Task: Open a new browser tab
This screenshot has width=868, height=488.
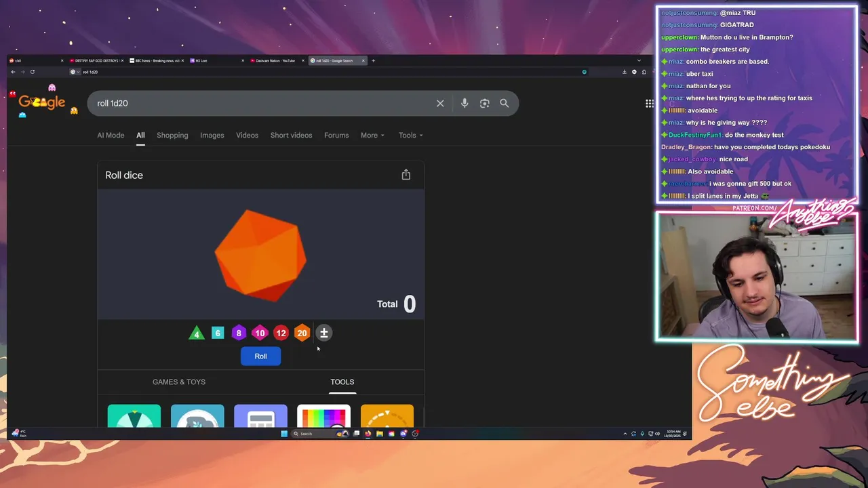Action: coord(373,60)
